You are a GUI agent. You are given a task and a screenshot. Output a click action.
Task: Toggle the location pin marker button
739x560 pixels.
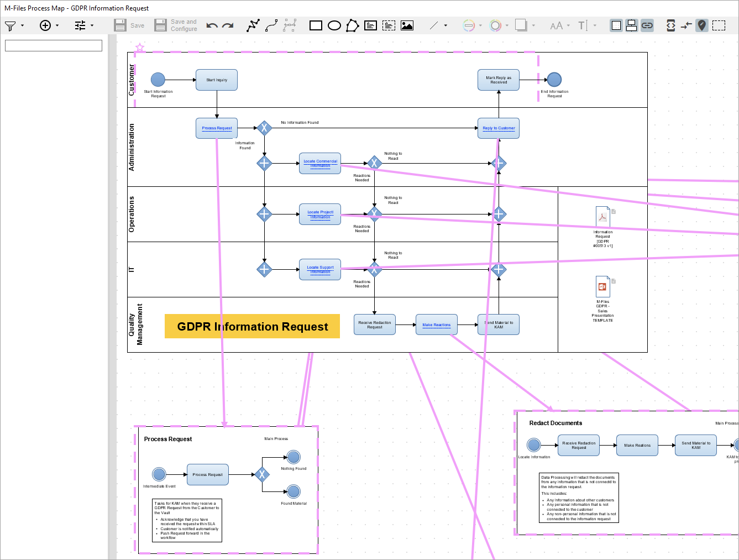pos(701,25)
